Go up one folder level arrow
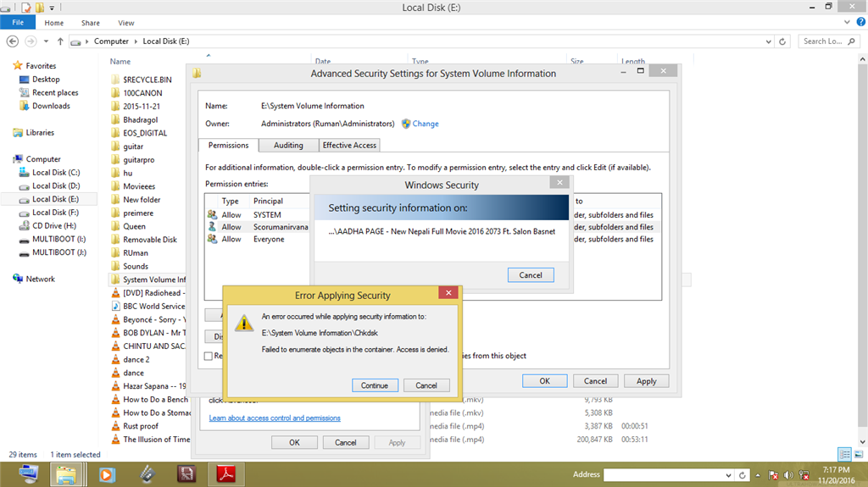The width and height of the screenshot is (868, 487). (60, 41)
